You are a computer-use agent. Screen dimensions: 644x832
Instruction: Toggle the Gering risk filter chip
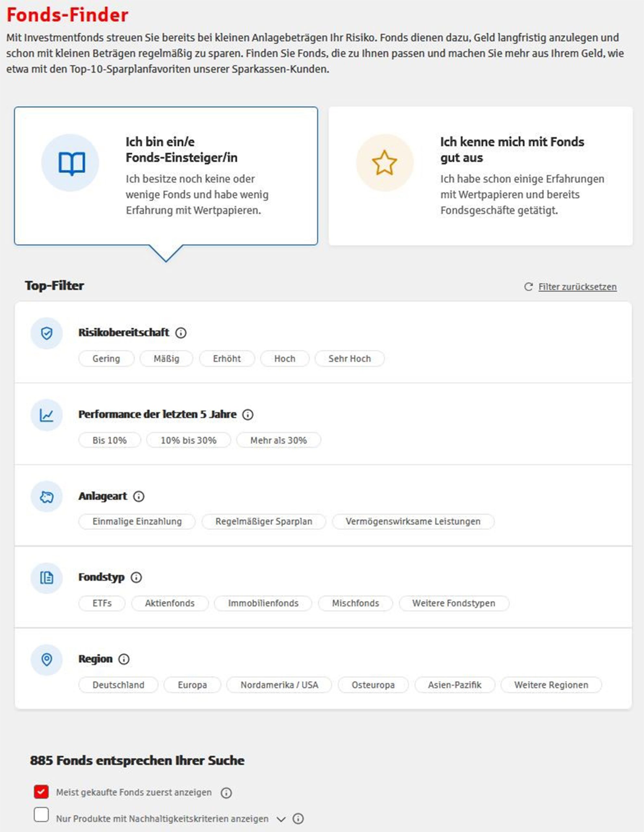click(x=106, y=359)
